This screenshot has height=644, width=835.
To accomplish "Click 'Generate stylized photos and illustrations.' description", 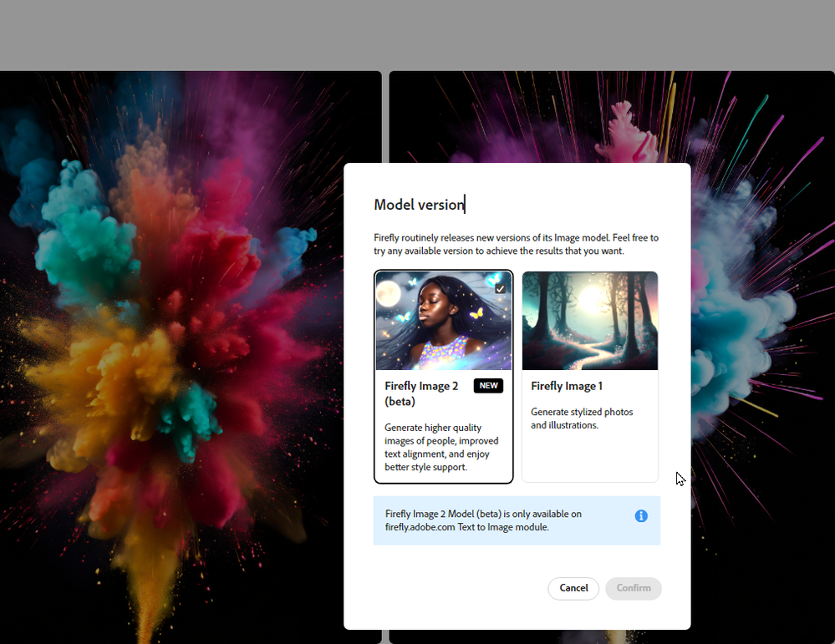I will tap(582, 418).
